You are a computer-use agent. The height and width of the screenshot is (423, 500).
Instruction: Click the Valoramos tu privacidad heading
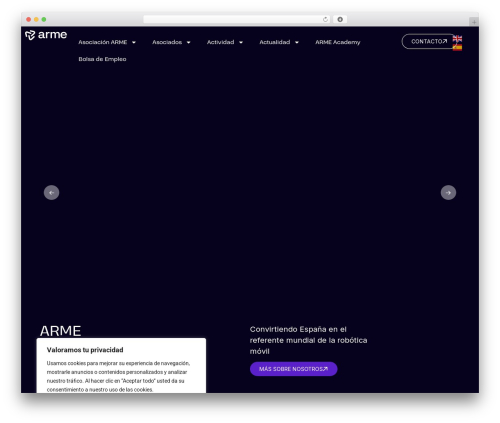85,350
